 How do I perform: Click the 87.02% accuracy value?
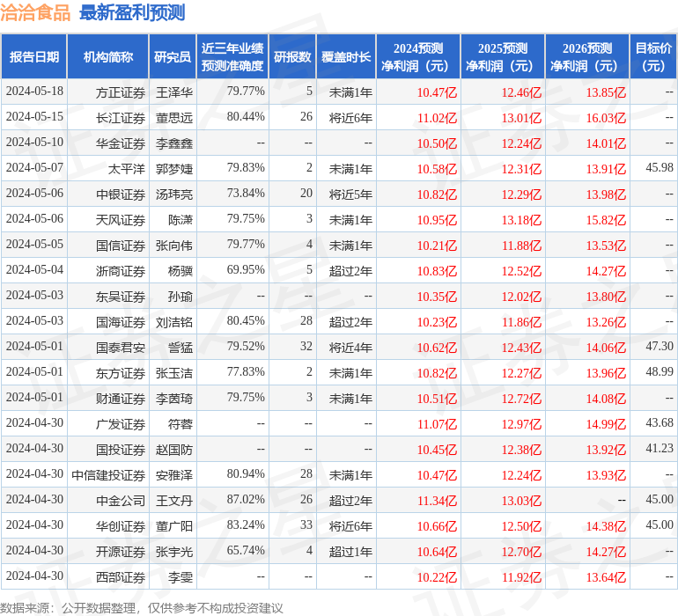coord(246,499)
